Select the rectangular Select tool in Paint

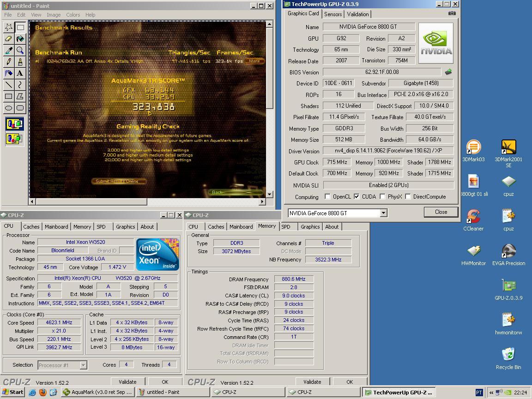[20, 28]
